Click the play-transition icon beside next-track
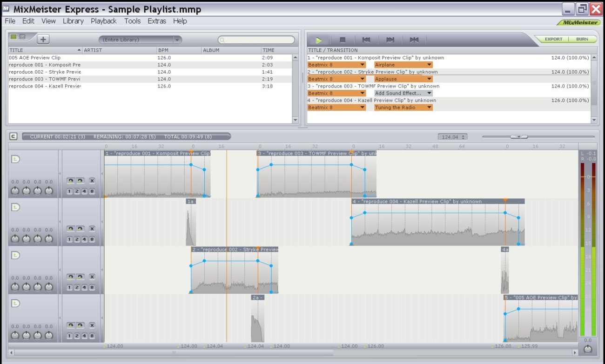 [414, 40]
